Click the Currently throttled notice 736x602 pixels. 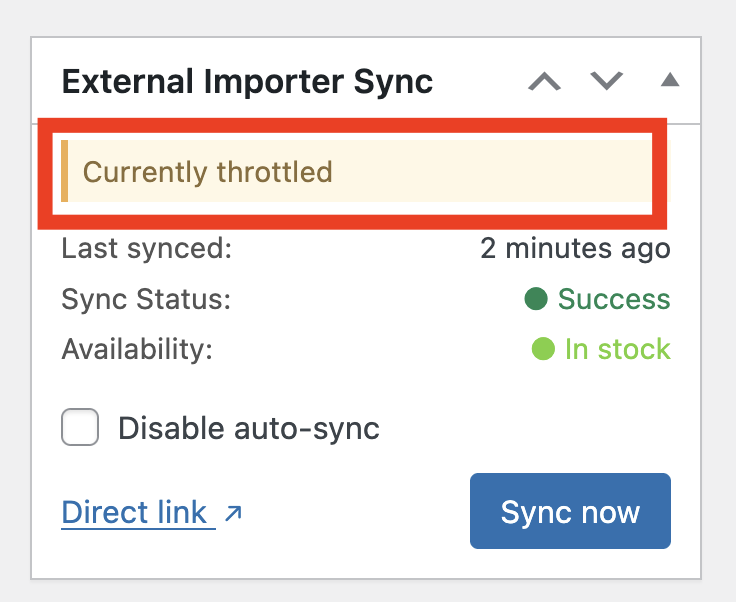(207, 172)
